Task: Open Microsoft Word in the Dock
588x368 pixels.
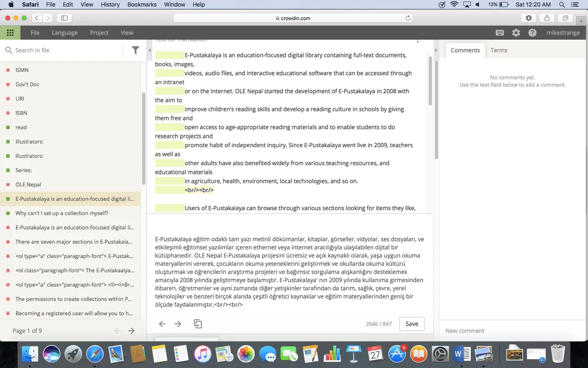Action: pos(462,354)
